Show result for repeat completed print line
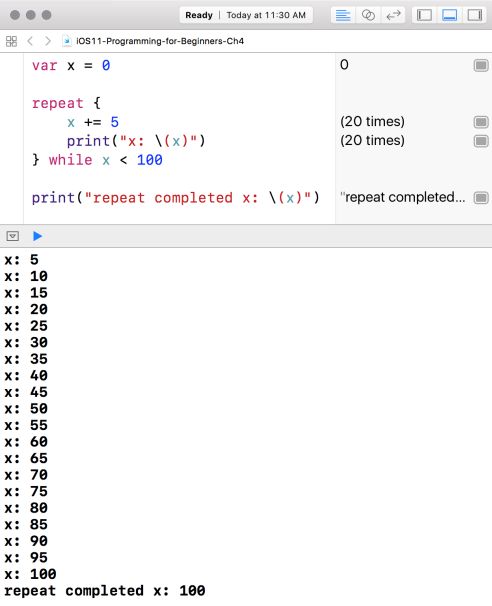The height and width of the screenshot is (606, 492). 481,198
